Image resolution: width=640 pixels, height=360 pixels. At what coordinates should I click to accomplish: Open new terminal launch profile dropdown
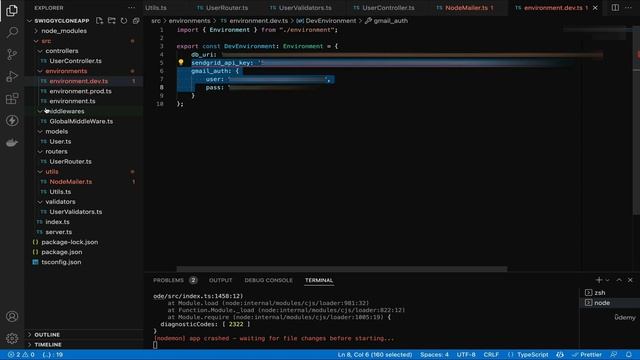pos(608,280)
